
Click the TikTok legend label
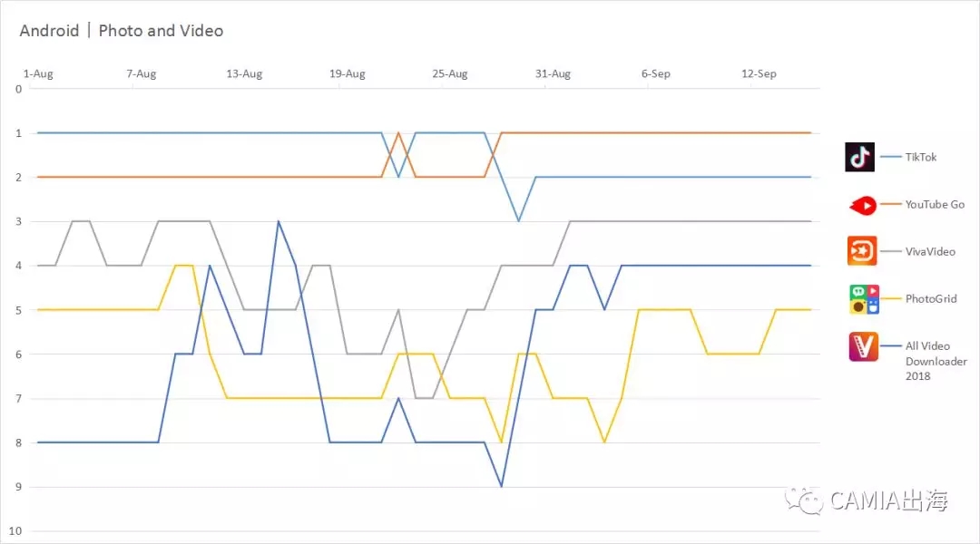click(921, 158)
